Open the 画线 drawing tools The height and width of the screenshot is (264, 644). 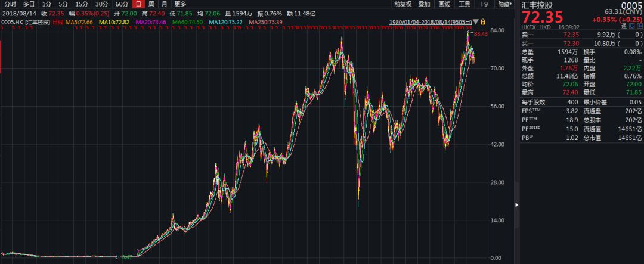tap(444, 4)
